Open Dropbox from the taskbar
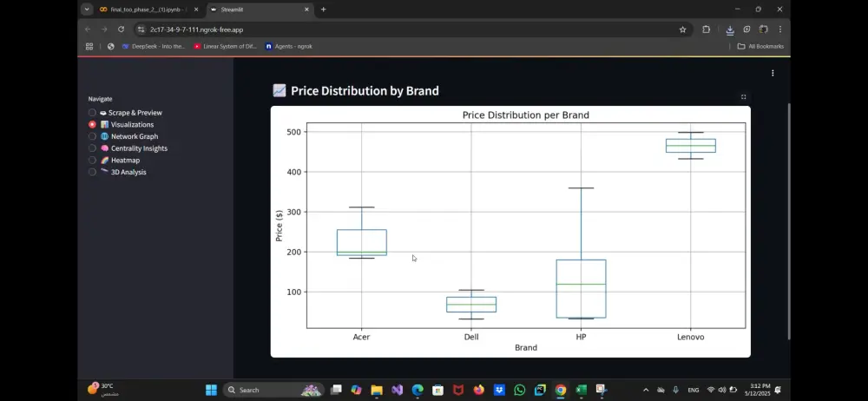The height and width of the screenshot is (401, 868). (499, 390)
